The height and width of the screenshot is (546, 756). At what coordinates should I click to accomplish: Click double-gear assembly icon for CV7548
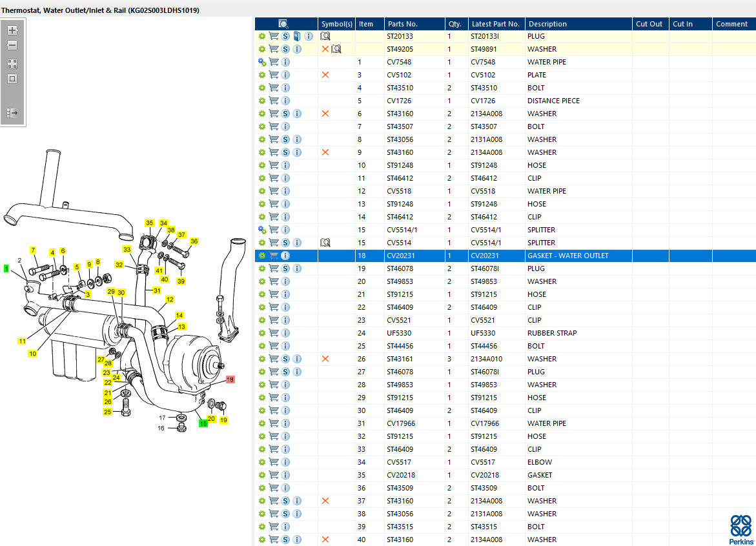262,62
